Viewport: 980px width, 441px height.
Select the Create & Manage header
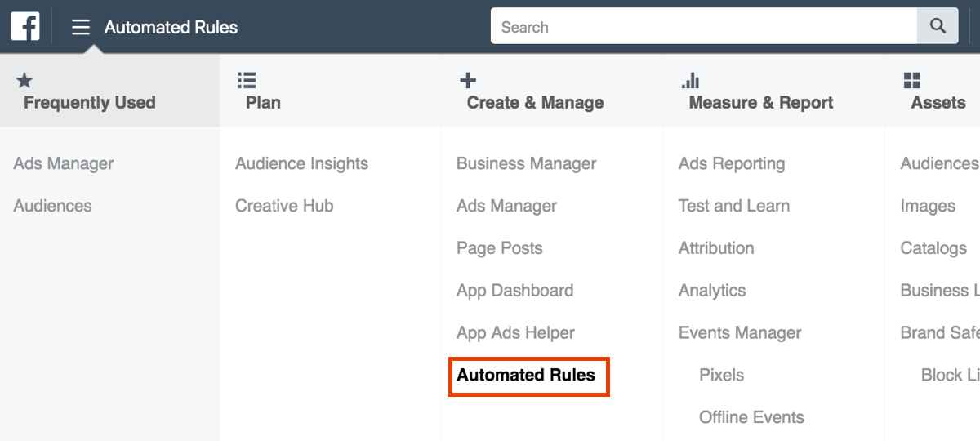click(x=552, y=91)
